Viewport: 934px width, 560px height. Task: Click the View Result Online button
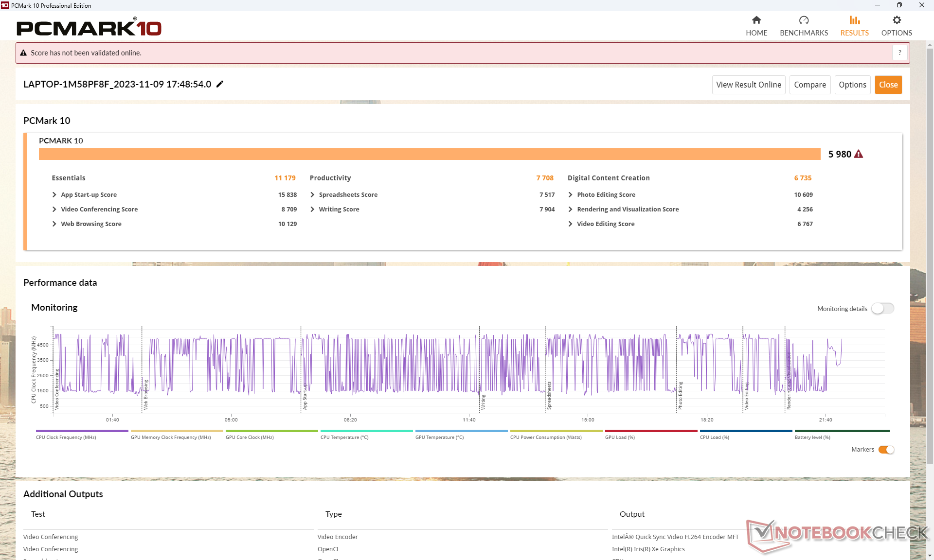click(x=748, y=85)
